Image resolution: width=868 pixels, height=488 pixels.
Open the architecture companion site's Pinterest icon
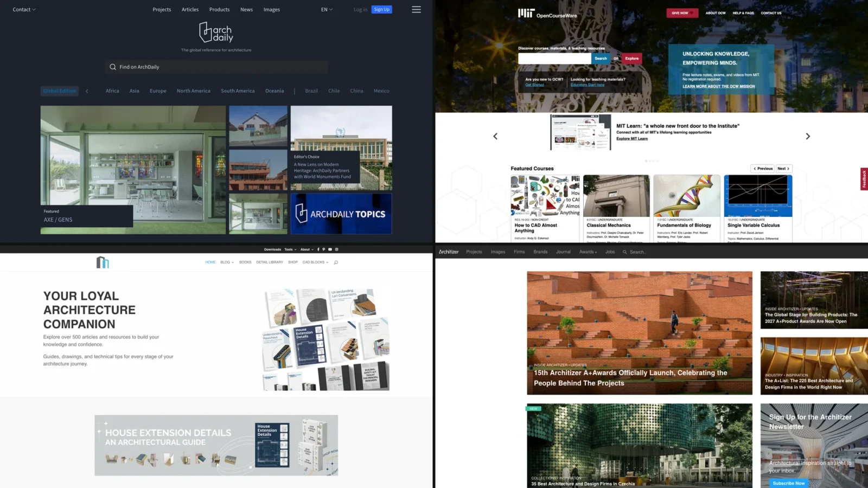[323, 249]
